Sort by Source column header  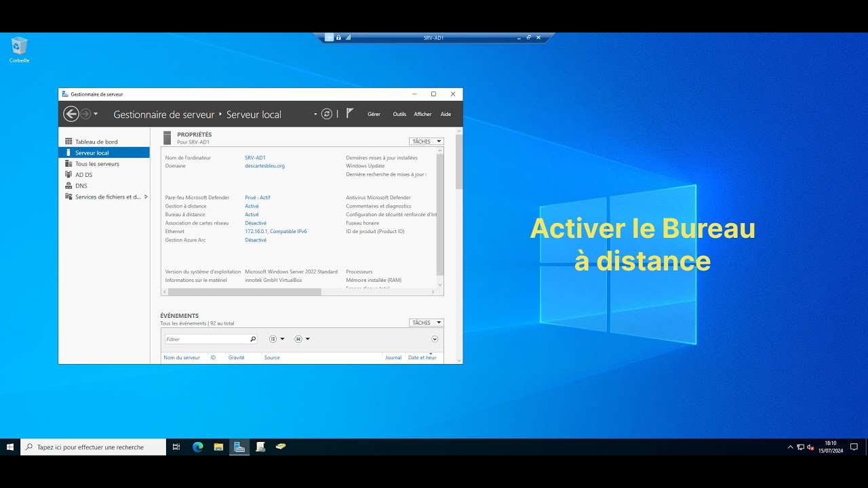(272, 357)
